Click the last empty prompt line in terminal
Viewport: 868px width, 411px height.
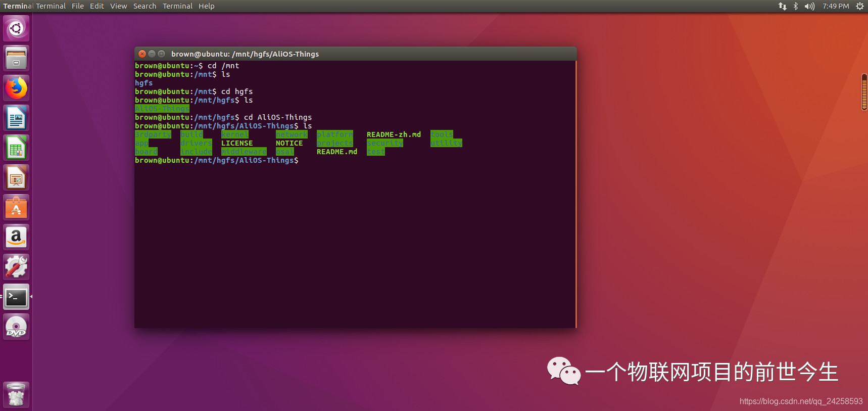(217, 160)
